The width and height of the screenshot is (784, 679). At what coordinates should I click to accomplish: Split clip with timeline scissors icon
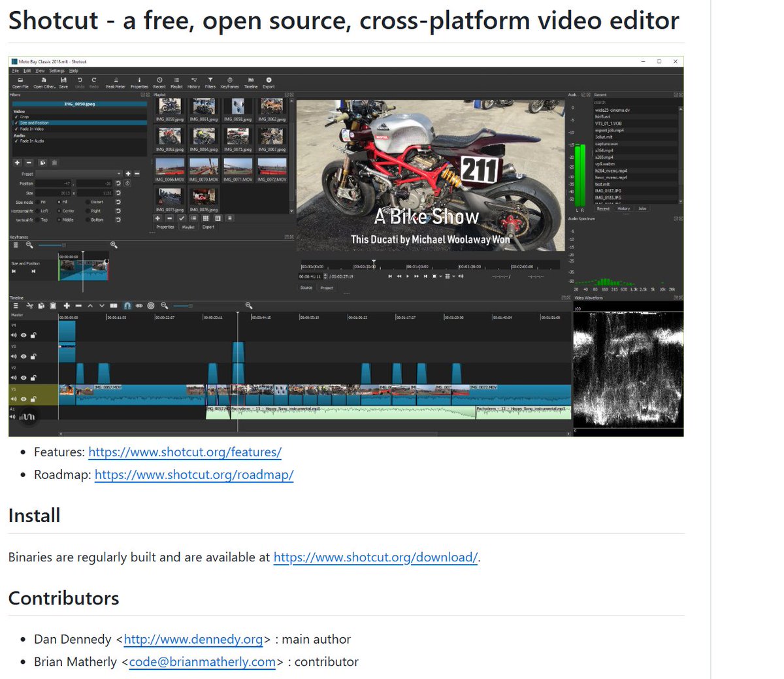[29, 305]
